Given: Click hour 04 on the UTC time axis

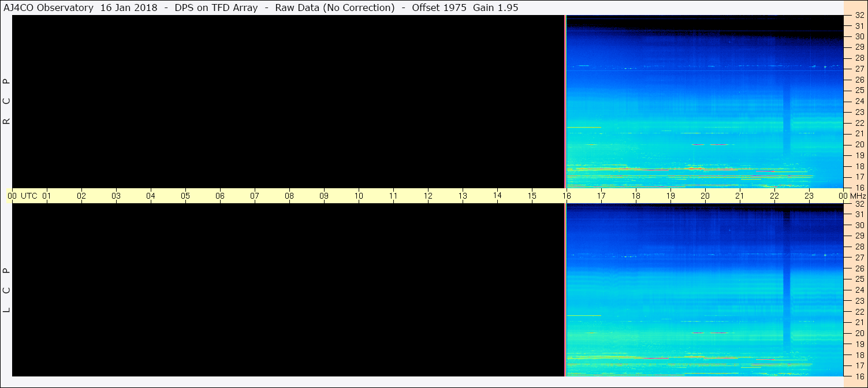Looking at the screenshot, I should coord(151,196).
